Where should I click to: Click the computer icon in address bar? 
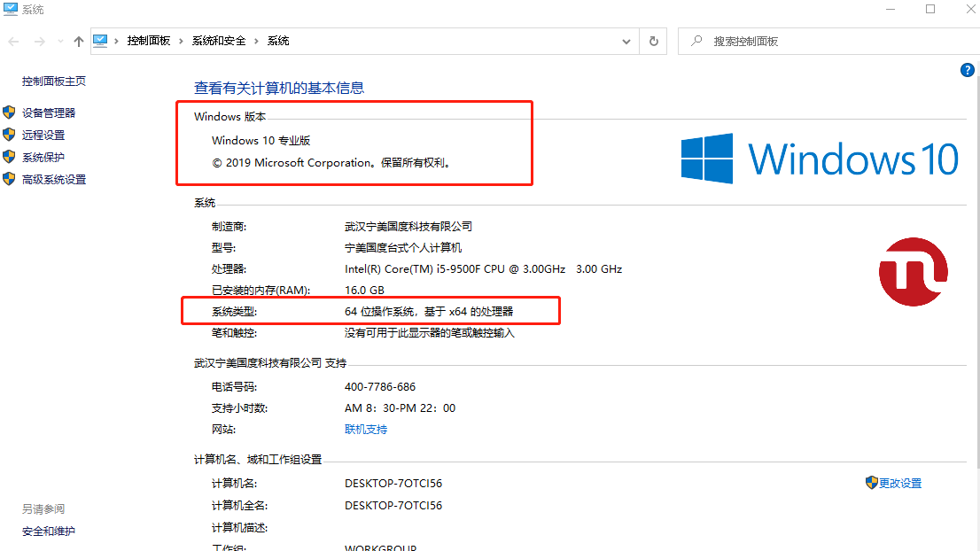pyautogui.click(x=100, y=41)
